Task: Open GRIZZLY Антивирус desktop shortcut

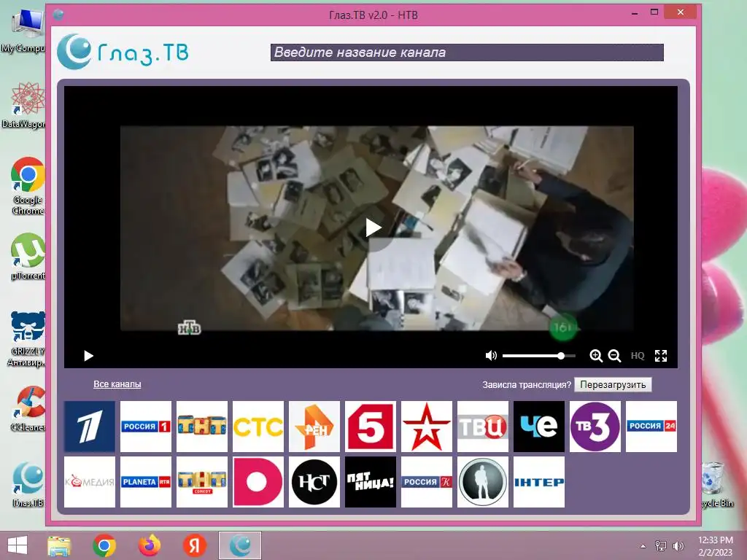Action: pos(28,339)
